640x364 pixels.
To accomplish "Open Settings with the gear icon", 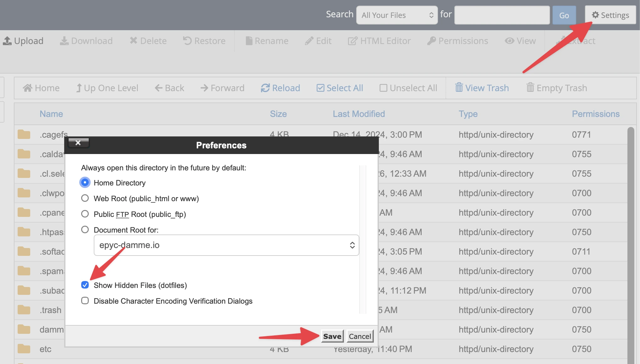I will 610,15.
